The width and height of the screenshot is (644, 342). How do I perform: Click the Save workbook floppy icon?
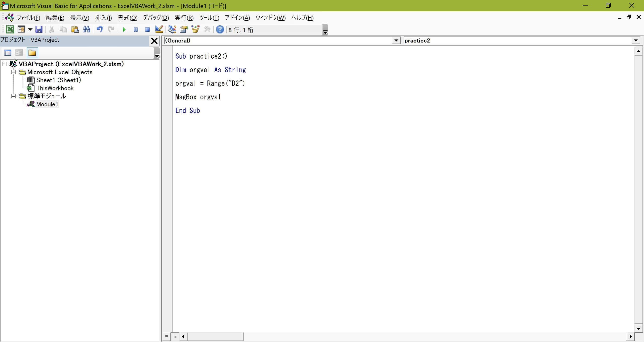click(x=39, y=30)
